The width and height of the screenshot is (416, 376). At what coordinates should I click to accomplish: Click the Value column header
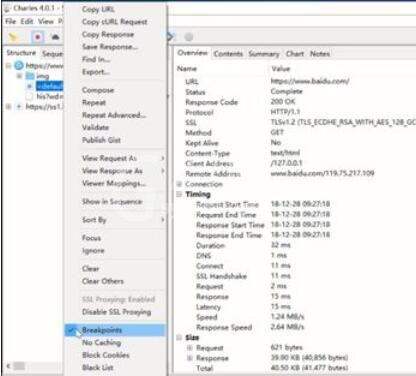coord(281,69)
